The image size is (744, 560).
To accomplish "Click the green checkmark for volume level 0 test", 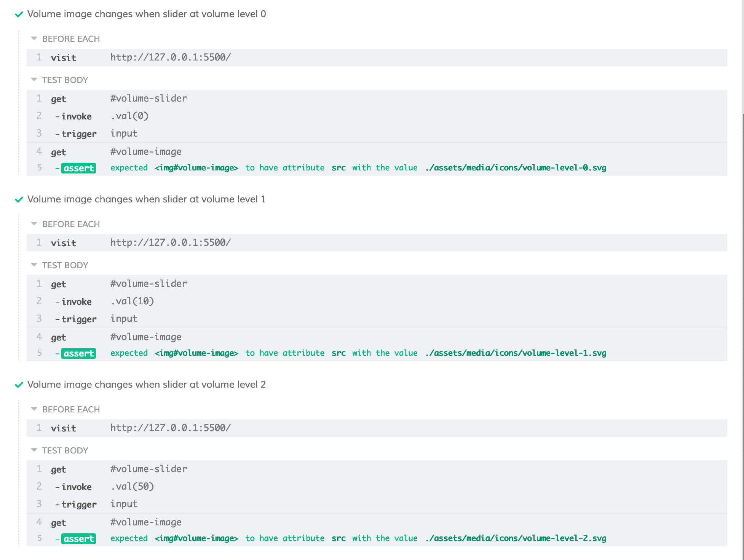I will coord(19,14).
